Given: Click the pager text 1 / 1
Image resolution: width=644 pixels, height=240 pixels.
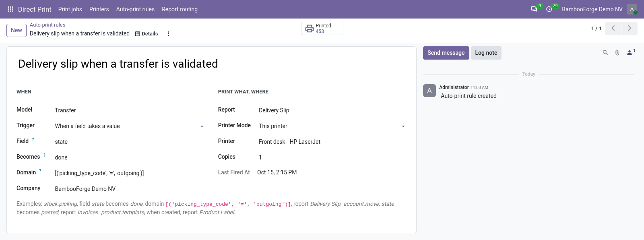Looking at the screenshot, I should [596, 29].
